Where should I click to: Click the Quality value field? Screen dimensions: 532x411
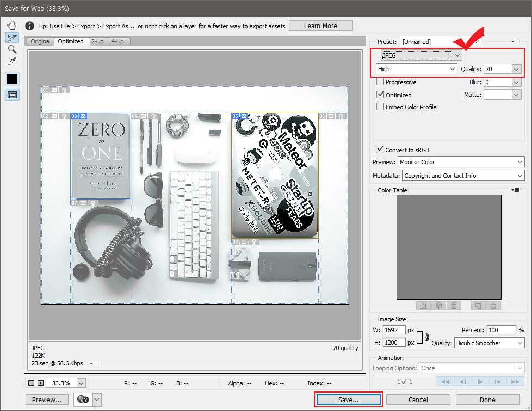[498, 69]
